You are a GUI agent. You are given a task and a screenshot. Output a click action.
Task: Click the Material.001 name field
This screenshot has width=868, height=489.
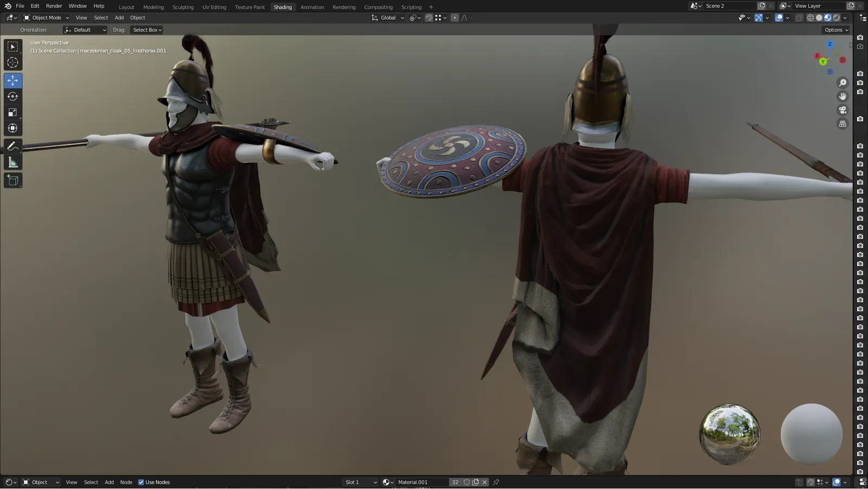click(422, 482)
